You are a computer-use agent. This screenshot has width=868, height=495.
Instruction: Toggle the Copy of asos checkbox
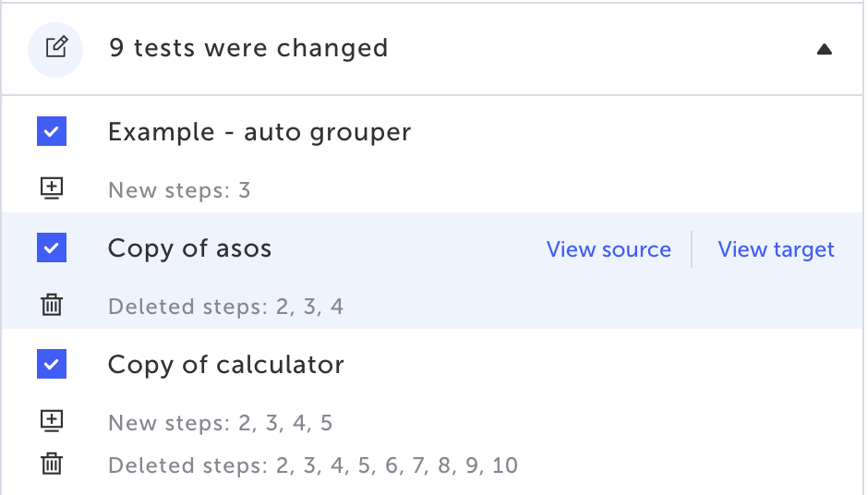[52, 248]
